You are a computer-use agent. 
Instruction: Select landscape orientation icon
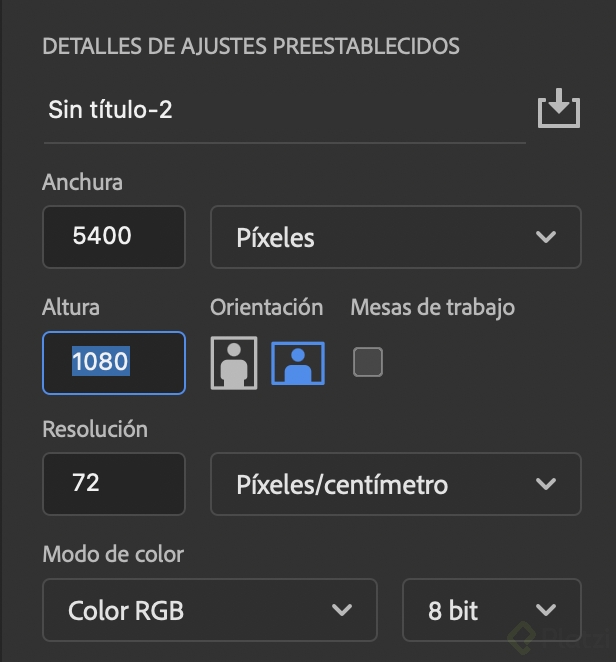[298, 362]
